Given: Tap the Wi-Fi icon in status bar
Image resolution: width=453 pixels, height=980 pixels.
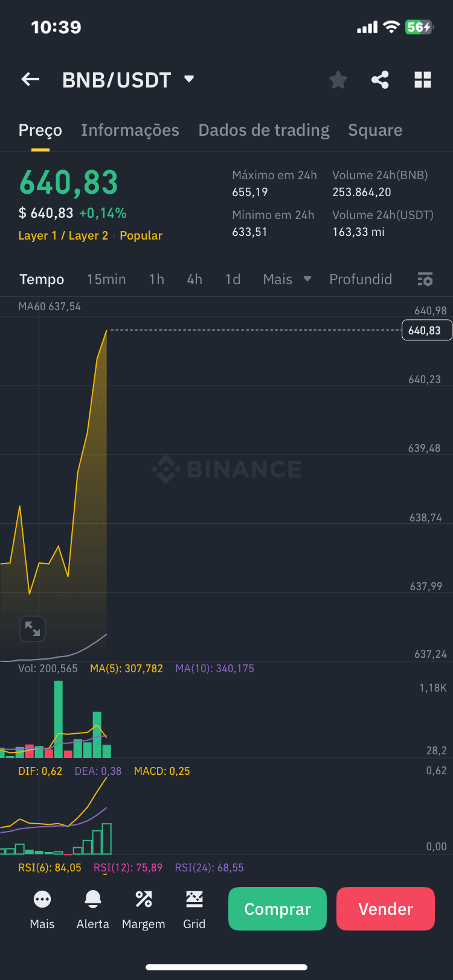Looking at the screenshot, I should tap(391, 27).
